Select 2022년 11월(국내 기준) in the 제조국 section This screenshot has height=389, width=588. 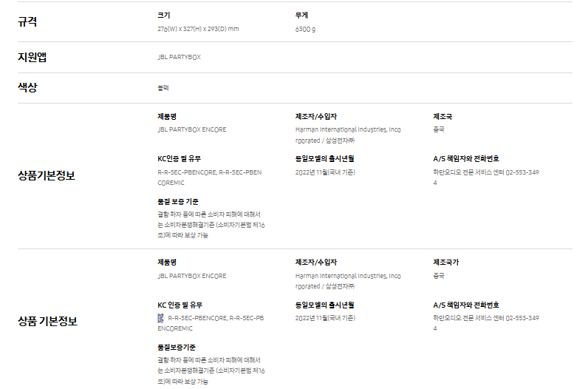(x=325, y=172)
